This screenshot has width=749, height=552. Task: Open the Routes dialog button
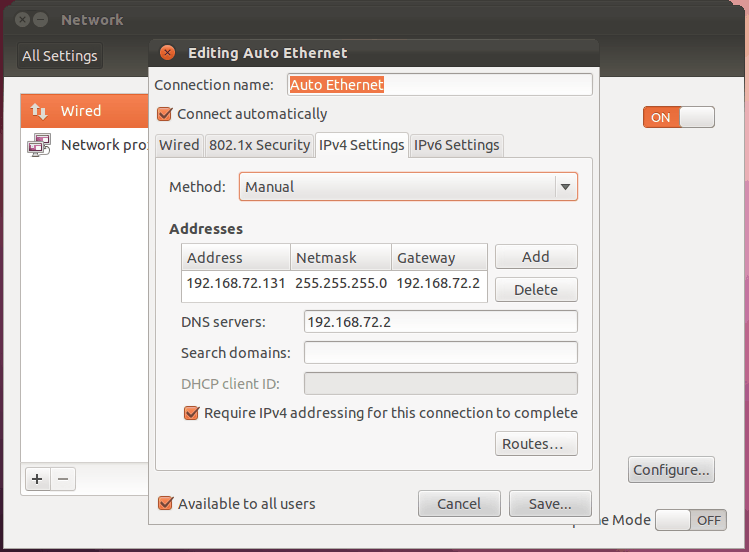coord(535,444)
